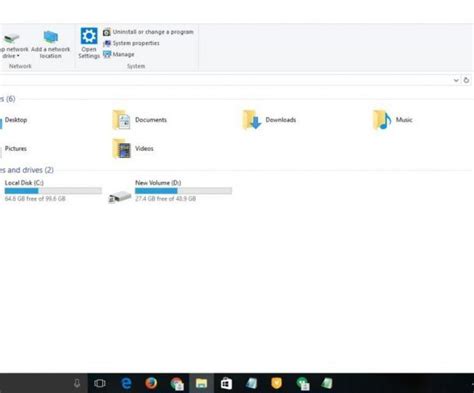474x393 pixels.
Task: Open the Microsoft Store from taskbar
Action: click(x=226, y=383)
